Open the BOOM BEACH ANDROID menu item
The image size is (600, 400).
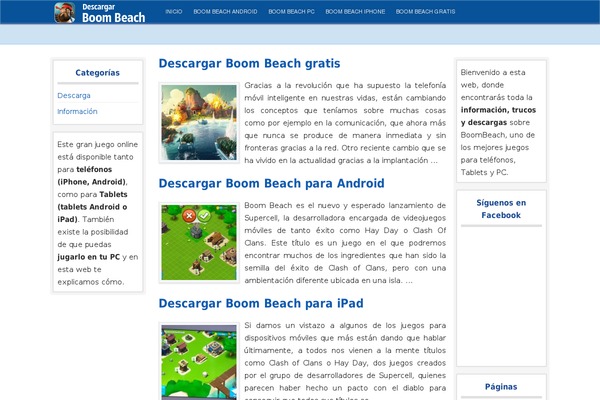click(x=225, y=11)
